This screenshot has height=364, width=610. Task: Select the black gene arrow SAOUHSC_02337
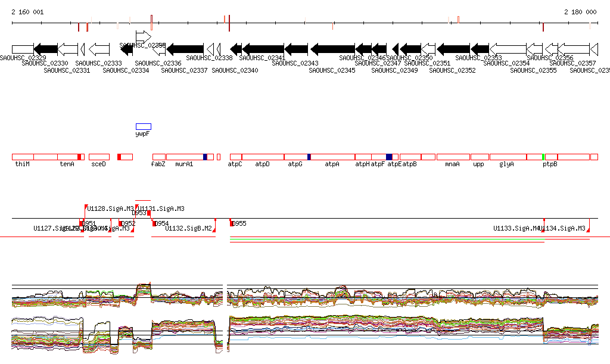click(185, 49)
